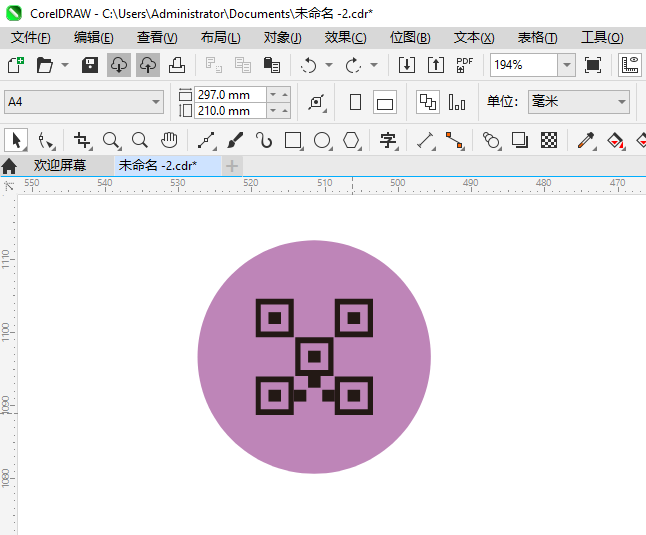Image resolution: width=646 pixels, height=535 pixels.
Task: Open the 编辑(E) menu
Action: [94, 37]
